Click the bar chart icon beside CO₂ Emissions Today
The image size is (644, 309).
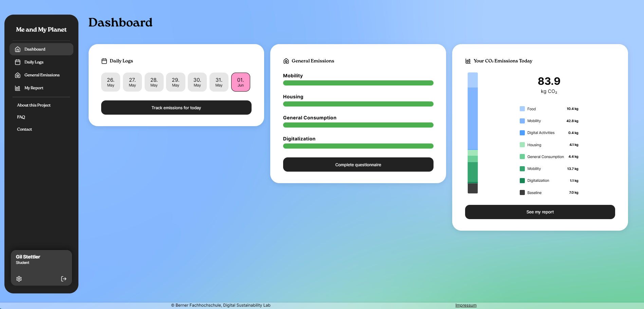(x=468, y=61)
